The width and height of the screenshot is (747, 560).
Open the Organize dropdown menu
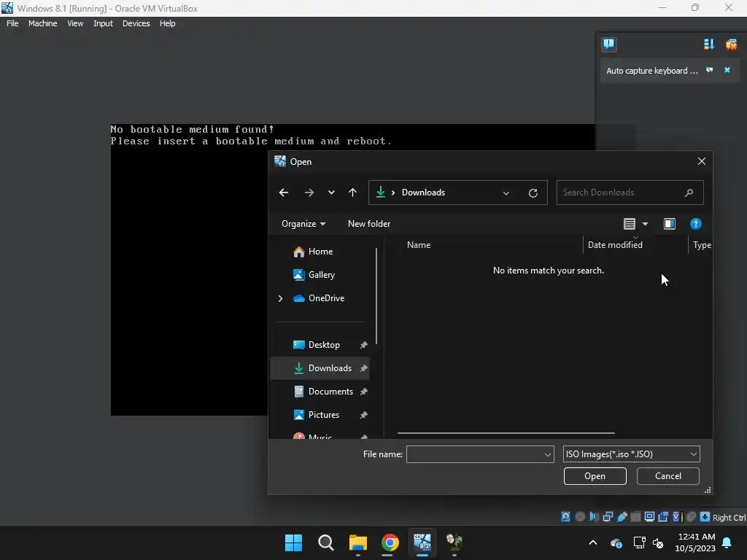pyautogui.click(x=303, y=224)
